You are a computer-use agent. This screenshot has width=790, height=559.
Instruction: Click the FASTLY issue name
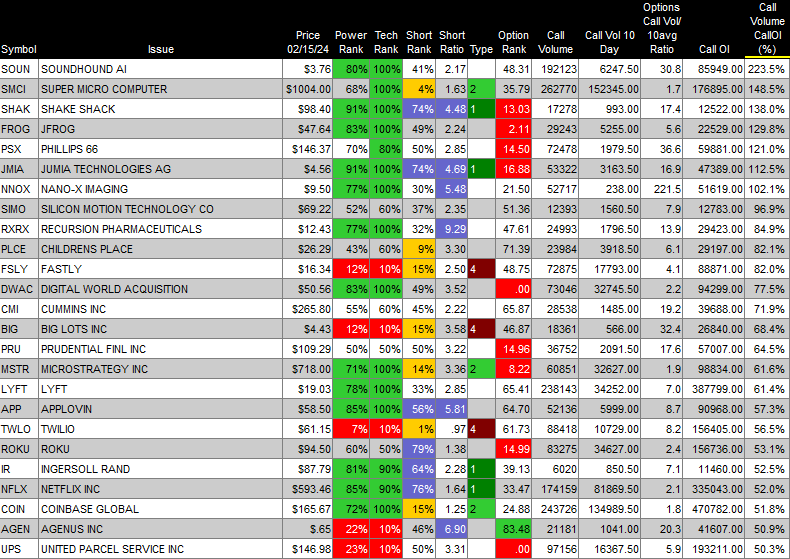[61, 269]
